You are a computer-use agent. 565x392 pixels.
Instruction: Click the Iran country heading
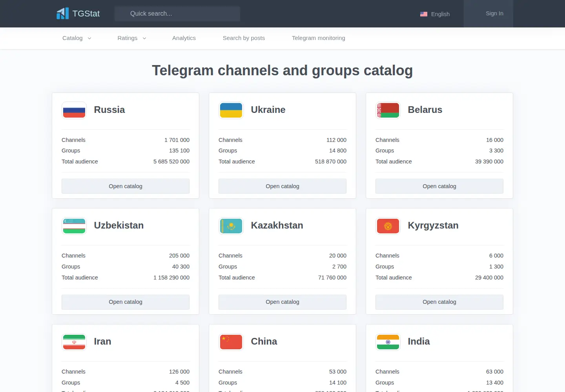[103, 341]
